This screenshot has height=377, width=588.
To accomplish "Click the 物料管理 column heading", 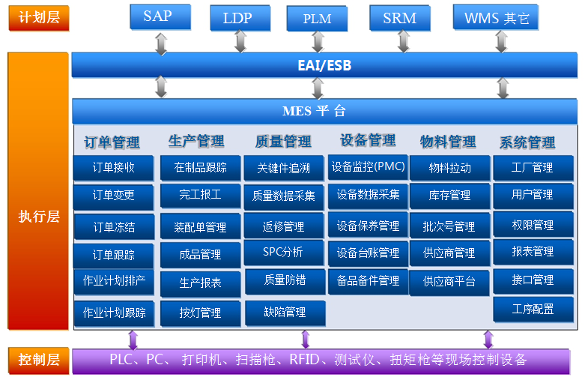I will (448, 142).
